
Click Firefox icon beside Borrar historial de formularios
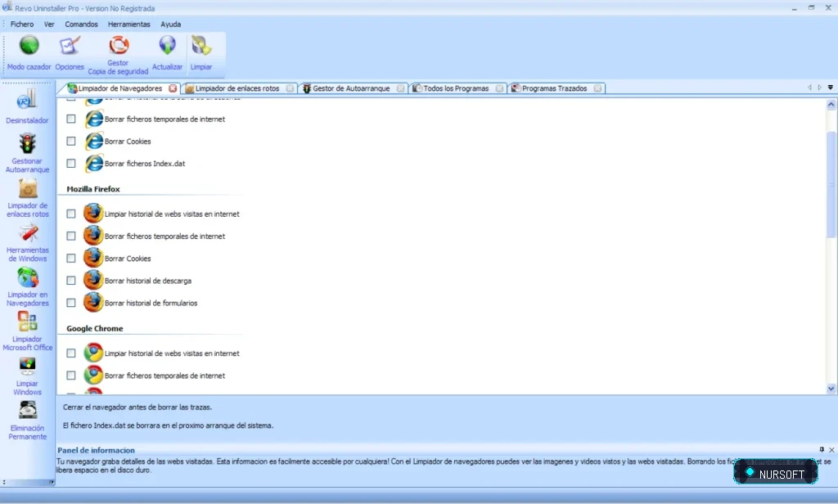93,303
